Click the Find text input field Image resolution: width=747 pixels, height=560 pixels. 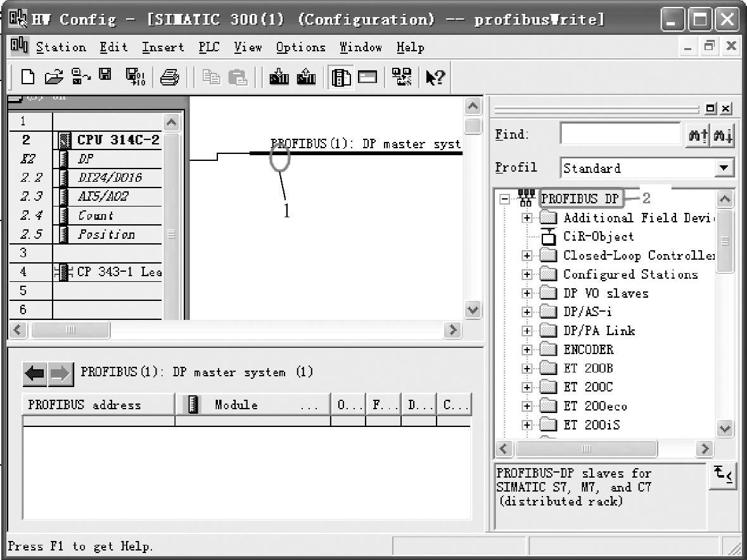(620, 134)
